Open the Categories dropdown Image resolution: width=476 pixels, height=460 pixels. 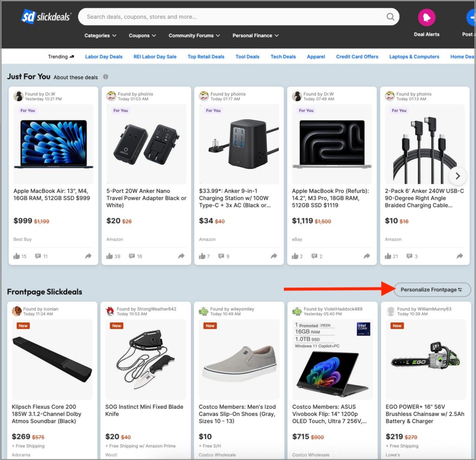click(x=100, y=35)
